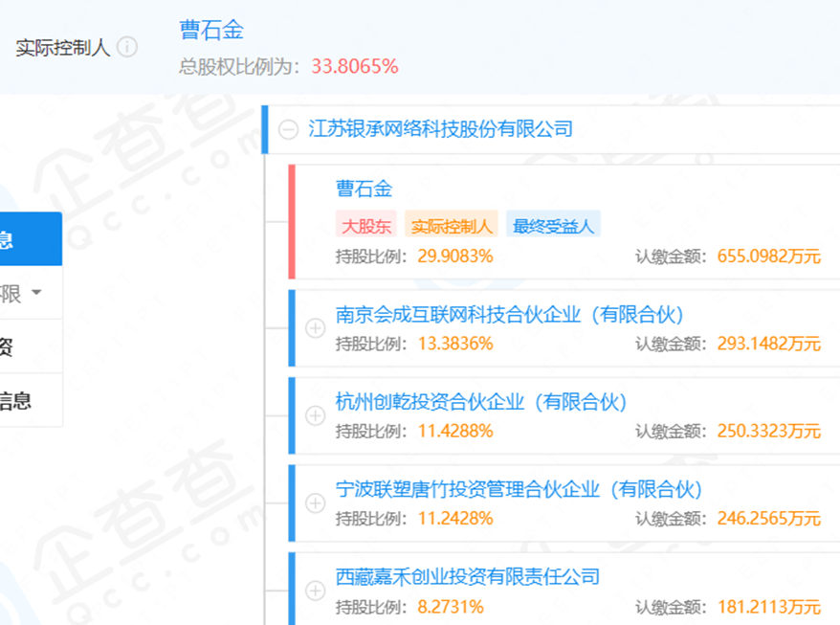840x625 pixels.
Task: Select the bottom sidebar tab ending in 信息
Action: [29, 400]
